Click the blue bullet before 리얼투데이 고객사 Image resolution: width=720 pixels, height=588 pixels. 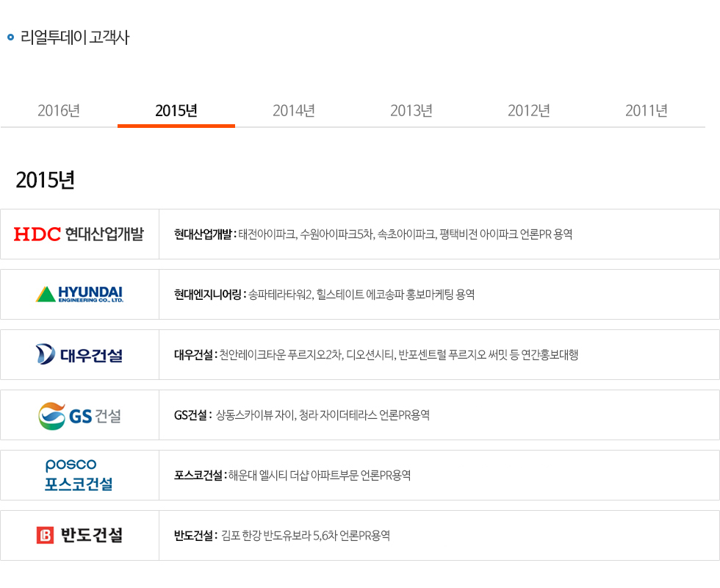tap(10, 37)
